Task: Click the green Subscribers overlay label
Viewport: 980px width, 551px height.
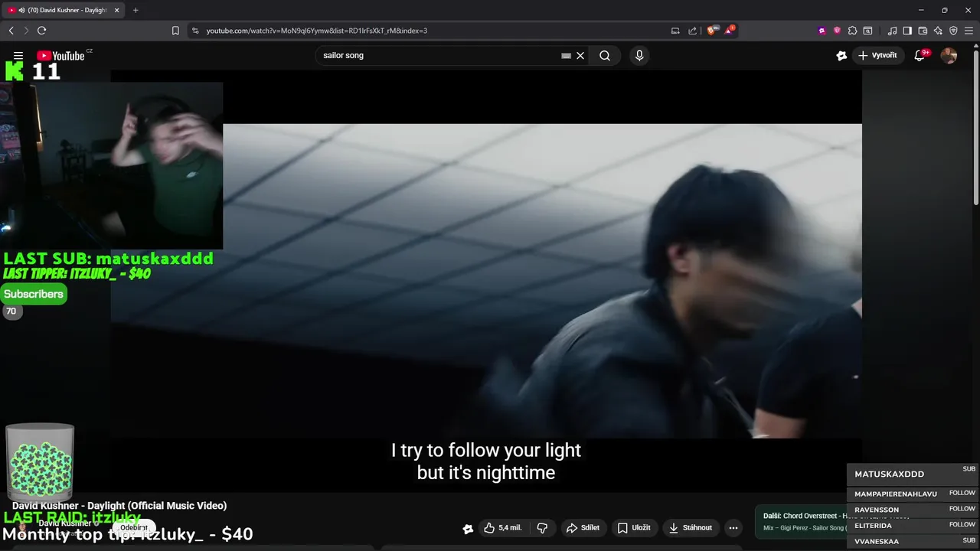Action: pyautogui.click(x=34, y=294)
